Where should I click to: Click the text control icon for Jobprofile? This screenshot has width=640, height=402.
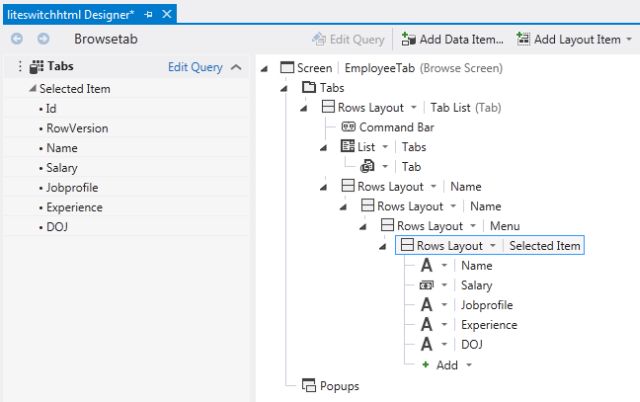coord(427,305)
